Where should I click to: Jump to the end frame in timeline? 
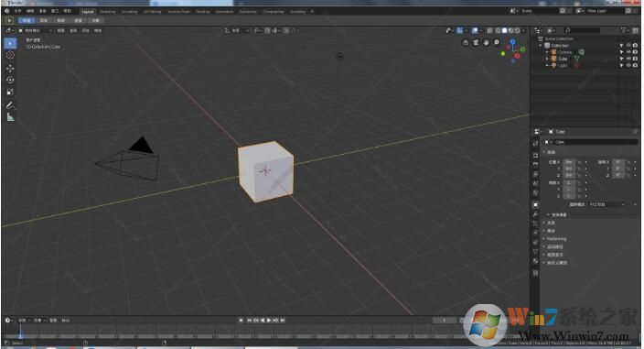283,321
